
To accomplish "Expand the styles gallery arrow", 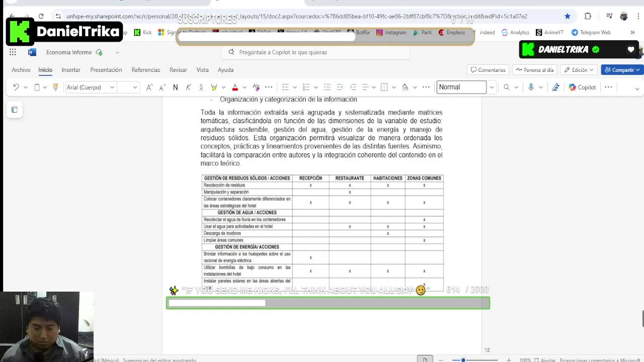I will (x=492, y=87).
